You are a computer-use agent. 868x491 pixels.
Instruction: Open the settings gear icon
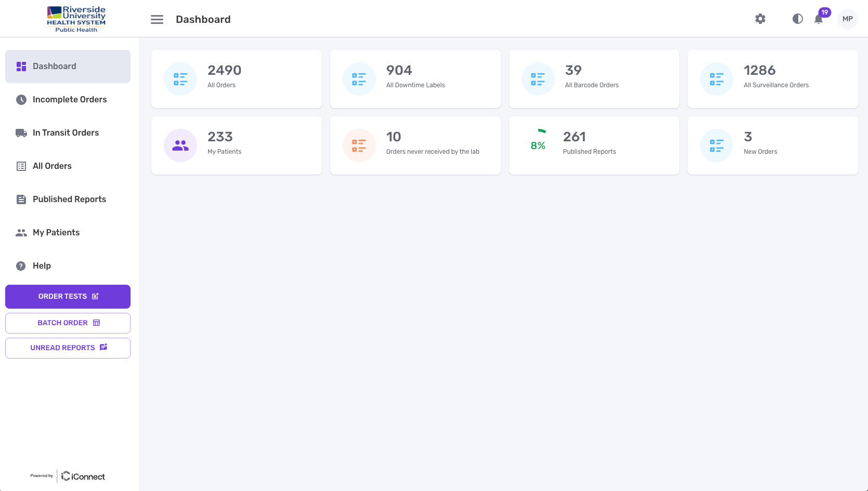click(760, 19)
